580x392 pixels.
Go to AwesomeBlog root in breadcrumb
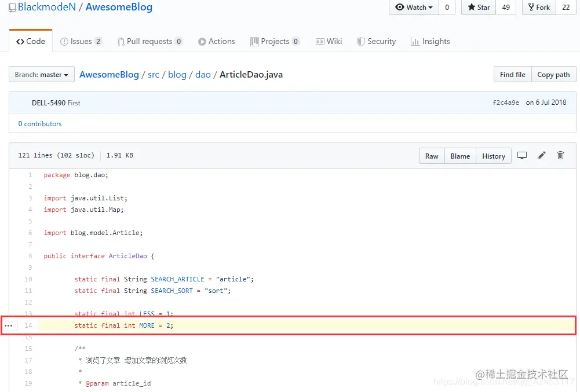tap(109, 74)
